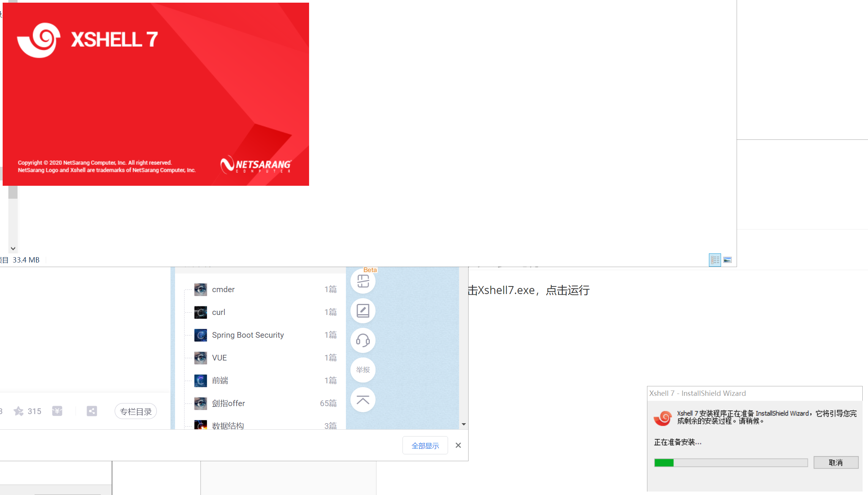Click the 1篇 count beside VUE

pyautogui.click(x=331, y=358)
